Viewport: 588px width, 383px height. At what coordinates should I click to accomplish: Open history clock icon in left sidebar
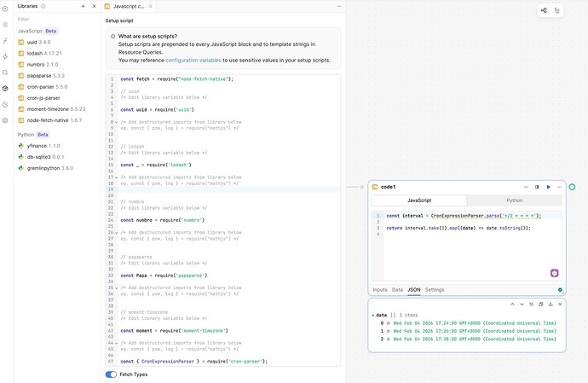(x=5, y=104)
